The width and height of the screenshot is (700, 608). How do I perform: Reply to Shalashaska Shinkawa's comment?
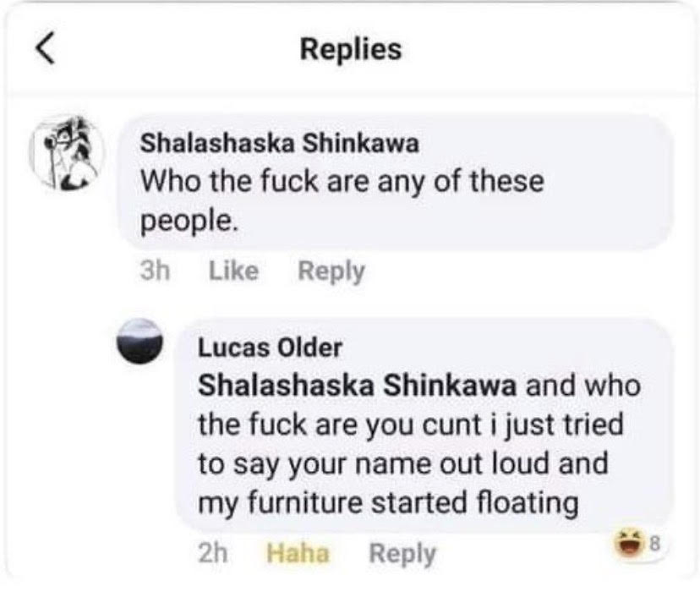click(x=331, y=271)
